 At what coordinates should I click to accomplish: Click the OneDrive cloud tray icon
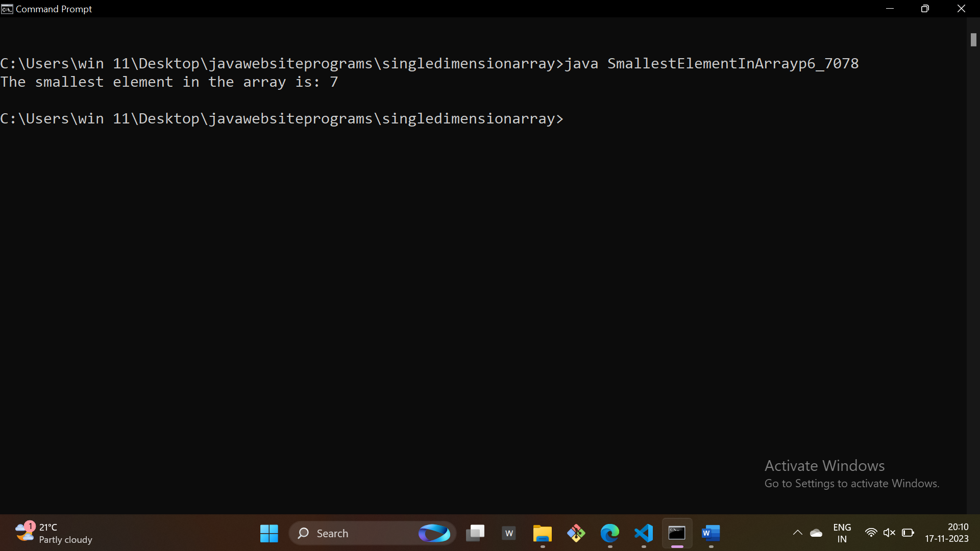[816, 533]
